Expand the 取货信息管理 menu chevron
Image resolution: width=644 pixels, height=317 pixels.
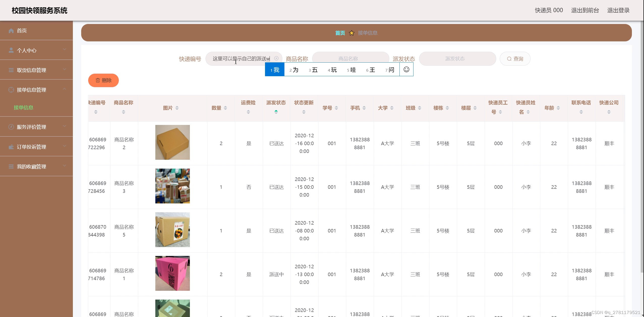pos(65,69)
